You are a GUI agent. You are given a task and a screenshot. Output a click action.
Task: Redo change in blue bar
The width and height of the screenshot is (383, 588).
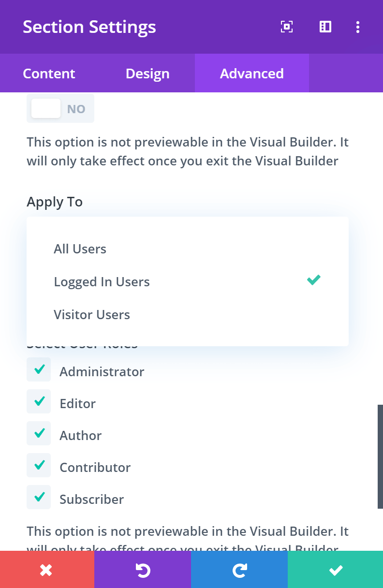click(239, 570)
